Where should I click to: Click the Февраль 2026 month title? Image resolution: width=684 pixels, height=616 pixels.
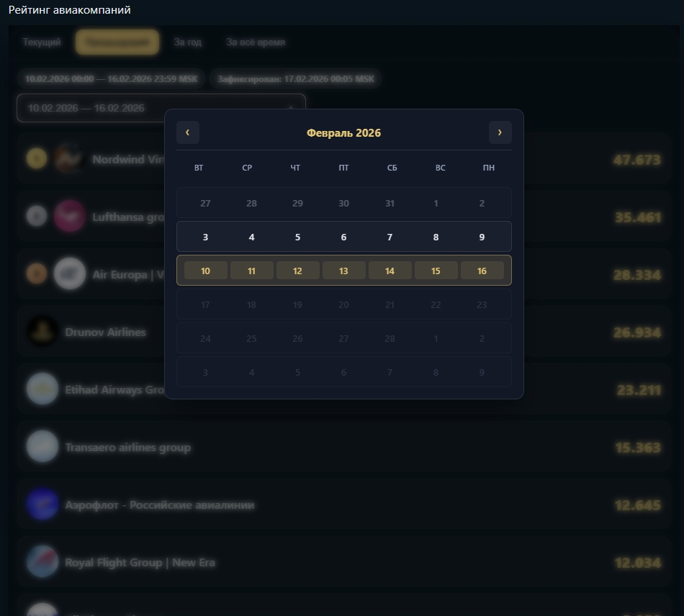343,133
